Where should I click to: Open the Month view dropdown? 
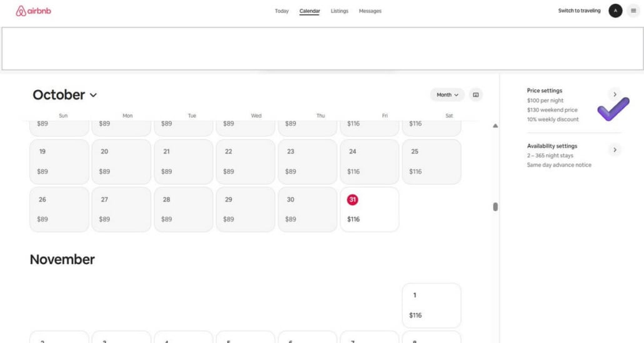pyautogui.click(x=447, y=95)
